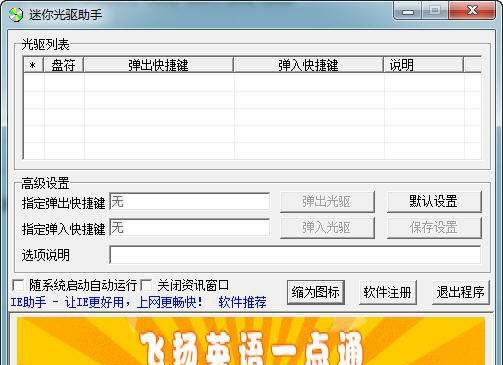
Task: Click the 弹出快捷键 column header
Action: 158,65
